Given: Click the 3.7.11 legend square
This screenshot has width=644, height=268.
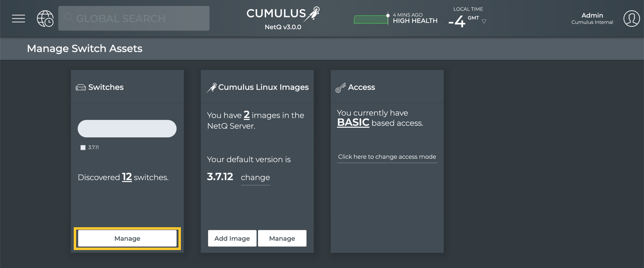Looking at the screenshot, I should [x=83, y=148].
